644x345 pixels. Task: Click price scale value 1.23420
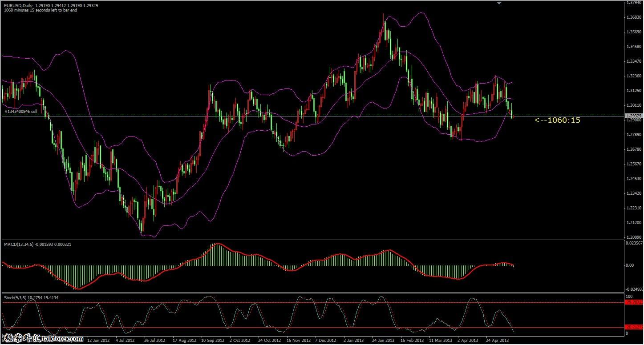[633, 193]
